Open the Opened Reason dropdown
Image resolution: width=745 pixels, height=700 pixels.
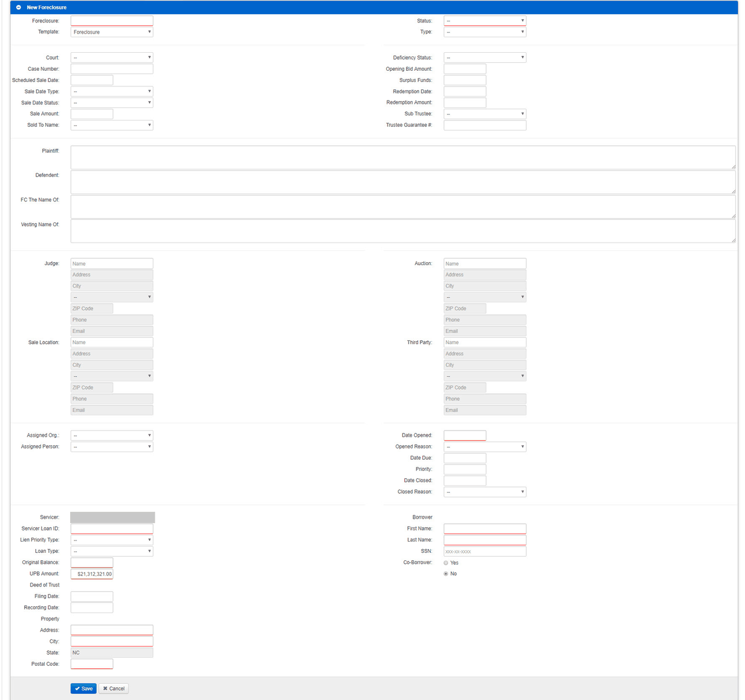[x=485, y=447]
